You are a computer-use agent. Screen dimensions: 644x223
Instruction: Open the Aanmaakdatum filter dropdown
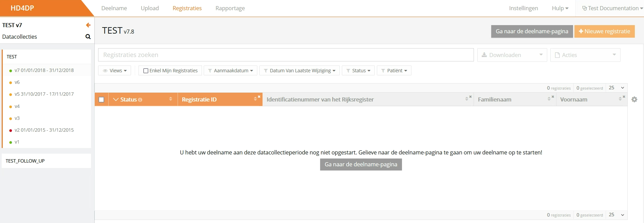231,71
